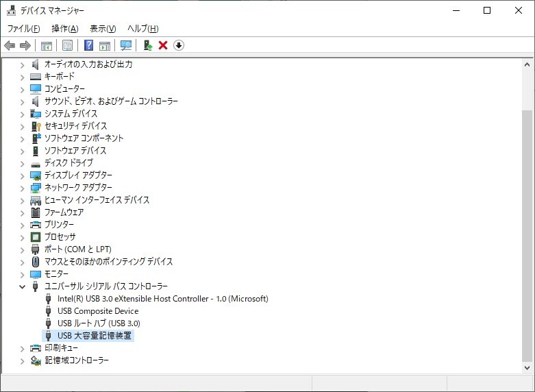The width and height of the screenshot is (535, 392).
Task: Click the Update driver icon with green arrow
Action: pos(147,45)
